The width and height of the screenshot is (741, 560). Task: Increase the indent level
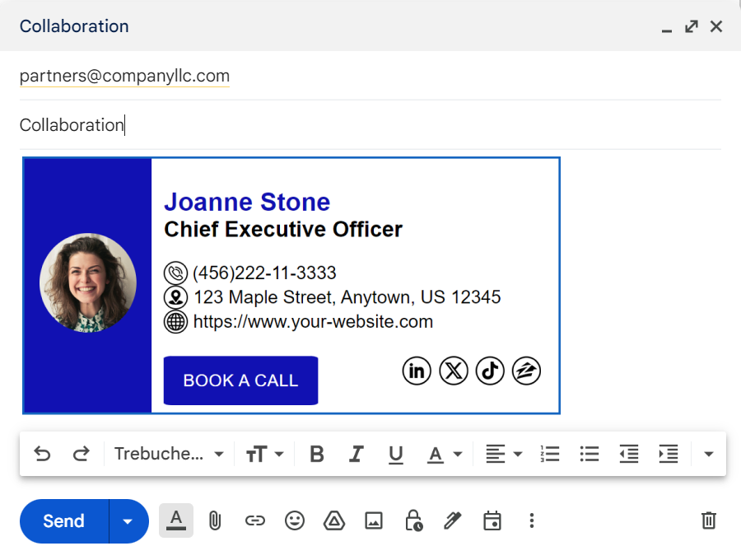coord(669,454)
